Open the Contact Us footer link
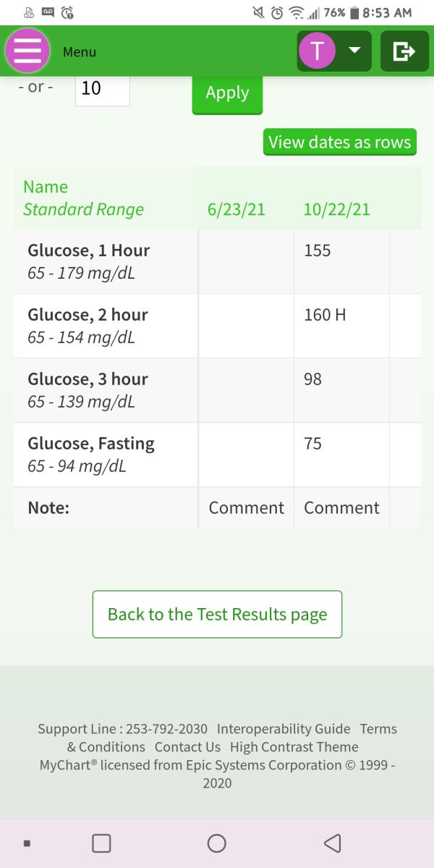 tap(187, 747)
